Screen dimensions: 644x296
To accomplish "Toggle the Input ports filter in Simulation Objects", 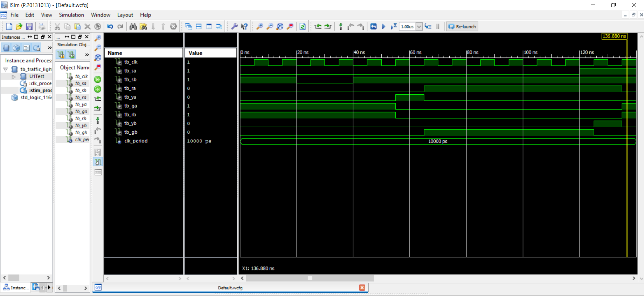I will pyautogui.click(x=61, y=54).
